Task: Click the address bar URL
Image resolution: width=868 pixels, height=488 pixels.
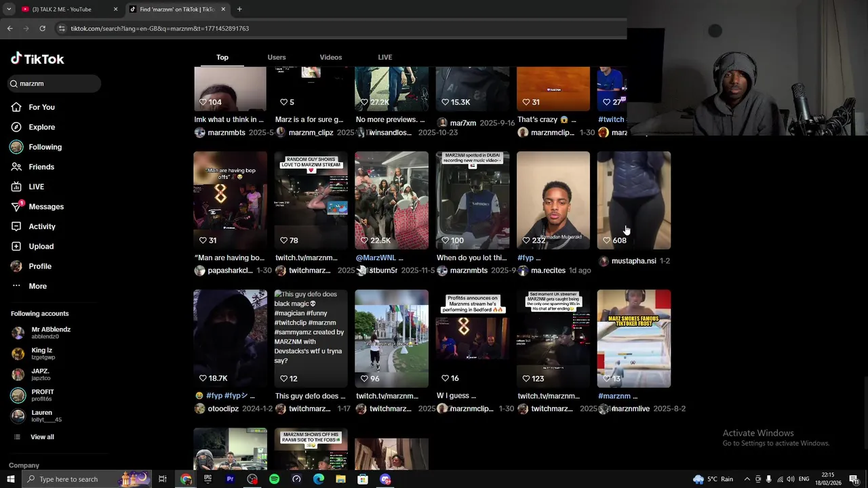Action: 160,28
